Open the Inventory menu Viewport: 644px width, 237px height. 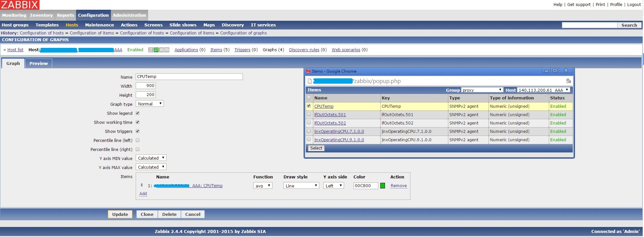point(42,15)
